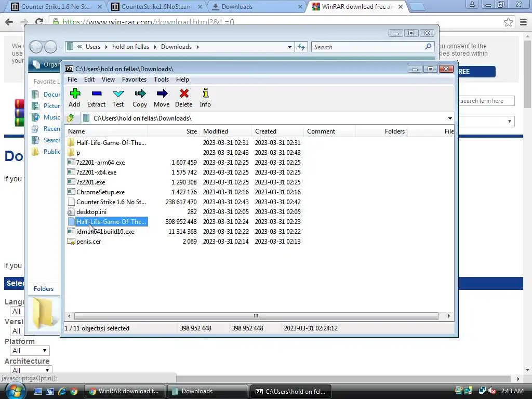
Task: Click the p folder icon
Action: click(x=71, y=152)
